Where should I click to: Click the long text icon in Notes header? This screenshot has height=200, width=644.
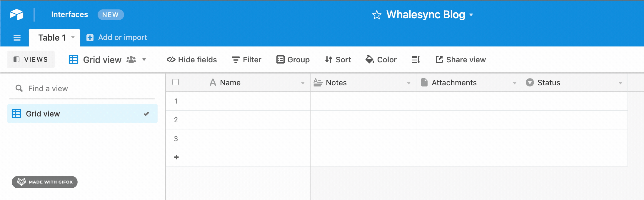318,82
